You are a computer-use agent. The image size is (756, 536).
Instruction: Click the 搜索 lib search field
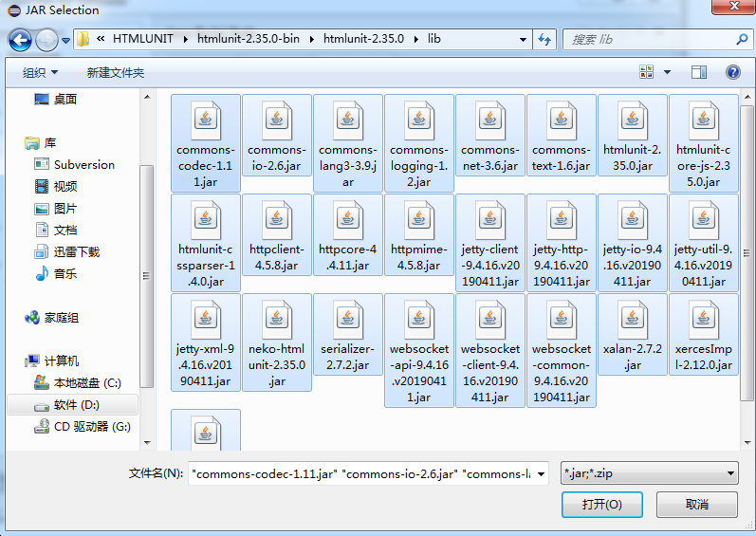tap(651, 39)
